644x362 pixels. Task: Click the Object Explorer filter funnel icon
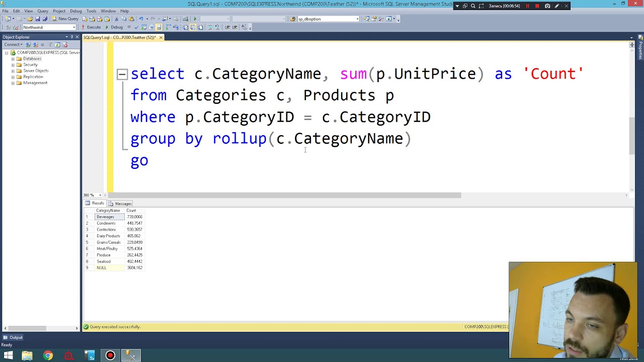[50, 45]
